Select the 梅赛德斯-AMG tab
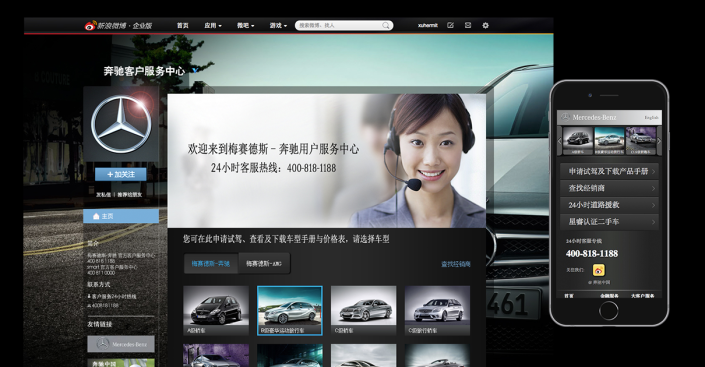This screenshot has height=367, width=705. 264,264
